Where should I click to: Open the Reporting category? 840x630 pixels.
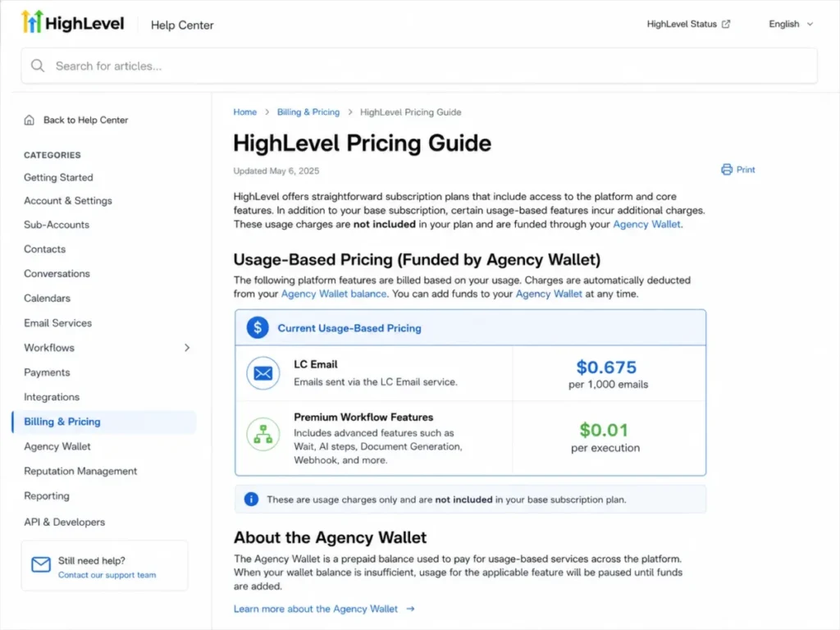tap(47, 495)
